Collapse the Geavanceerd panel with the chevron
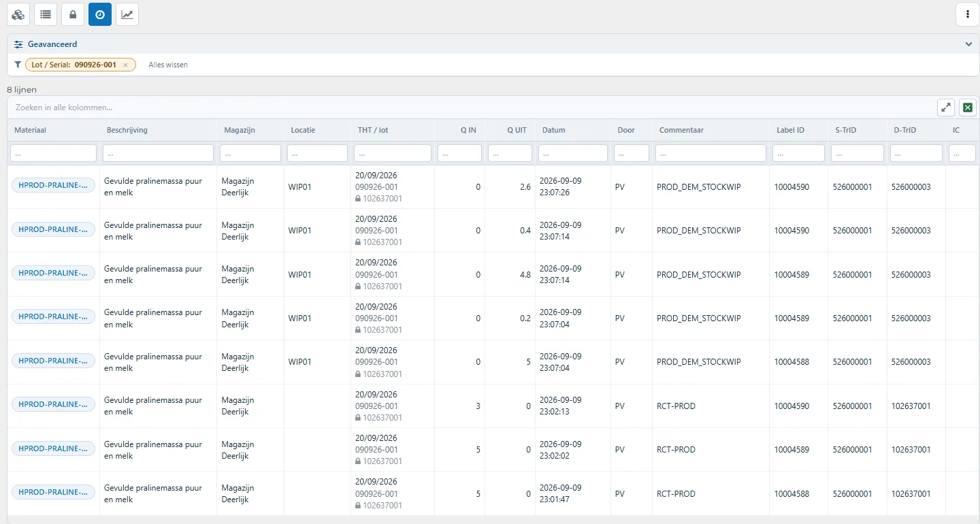Viewport: 980px width, 524px height. coord(968,44)
